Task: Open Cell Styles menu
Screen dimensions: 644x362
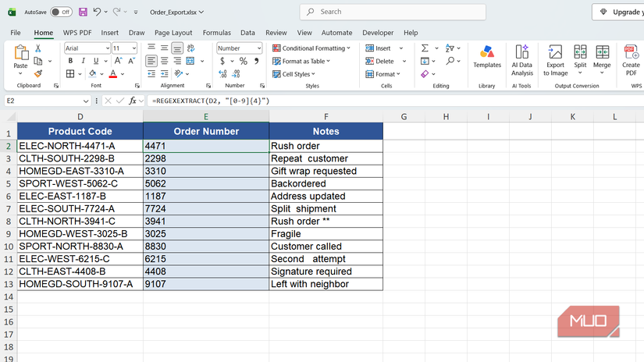Action: point(294,74)
